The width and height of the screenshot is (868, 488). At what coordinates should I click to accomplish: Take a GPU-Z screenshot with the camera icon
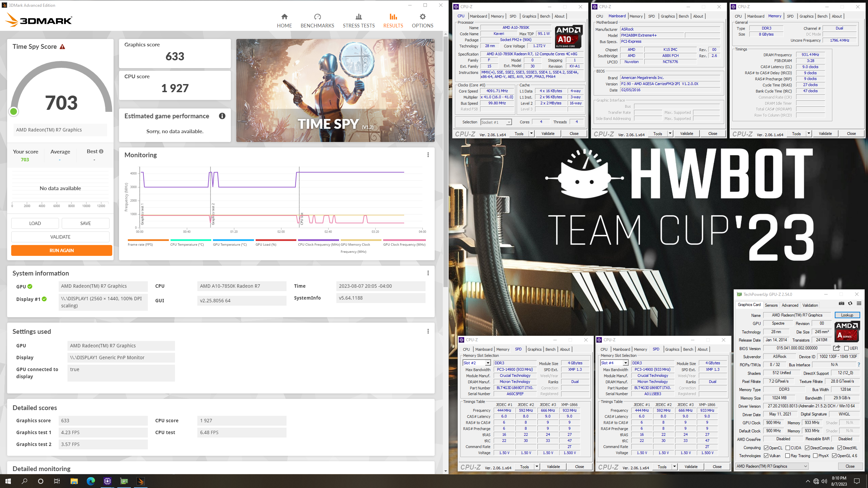coord(841,304)
